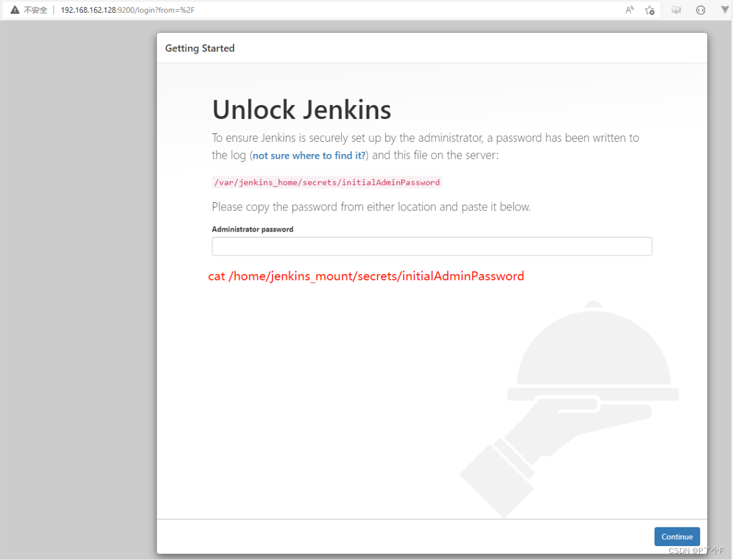733x560 pixels.
Task: Click the Unlock Jenkins heading
Action: pos(302,110)
